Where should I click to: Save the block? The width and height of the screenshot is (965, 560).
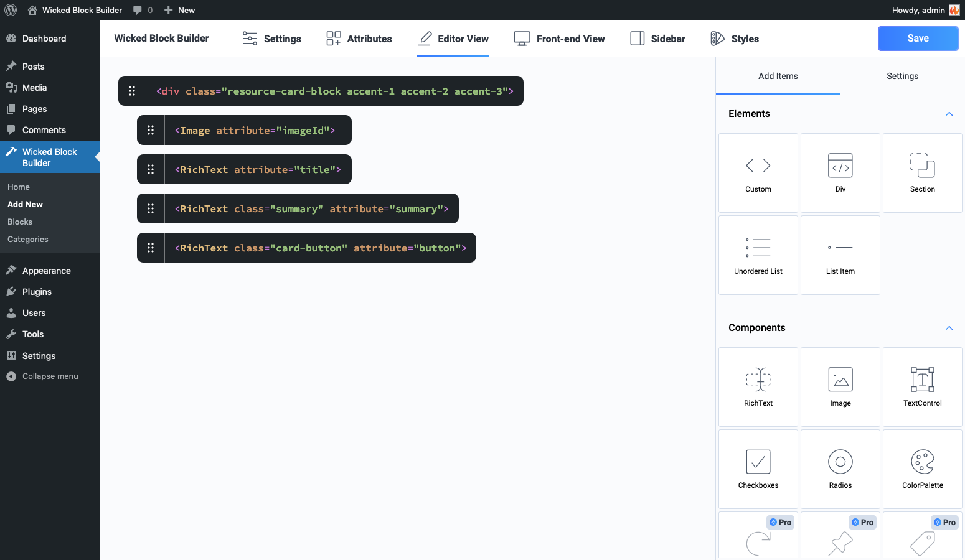pos(918,39)
